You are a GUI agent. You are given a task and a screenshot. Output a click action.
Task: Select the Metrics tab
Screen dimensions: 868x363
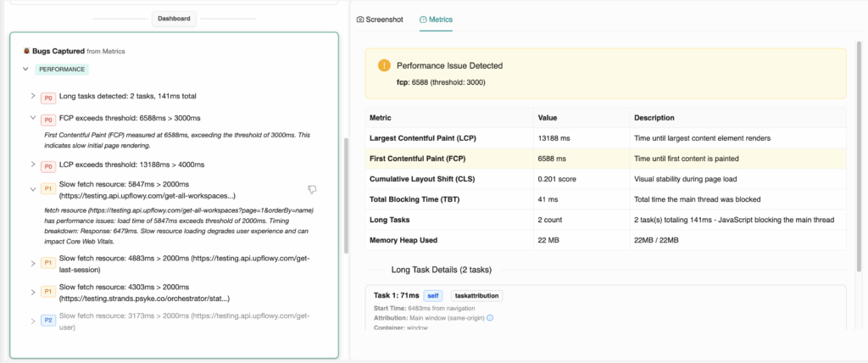tap(436, 19)
